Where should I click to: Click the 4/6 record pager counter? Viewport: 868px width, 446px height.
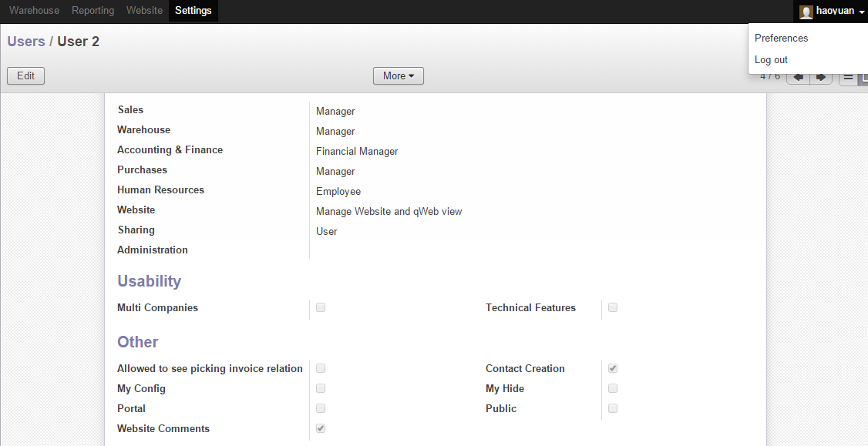coord(769,76)
